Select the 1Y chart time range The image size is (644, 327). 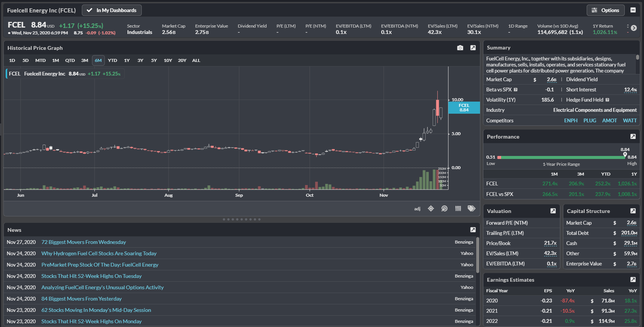coord(127,60)
